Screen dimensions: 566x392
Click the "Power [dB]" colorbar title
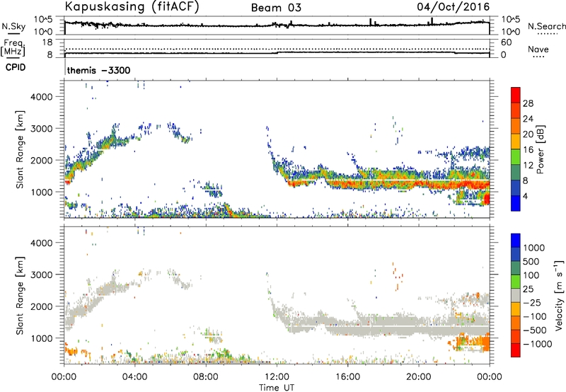[541, 149]
